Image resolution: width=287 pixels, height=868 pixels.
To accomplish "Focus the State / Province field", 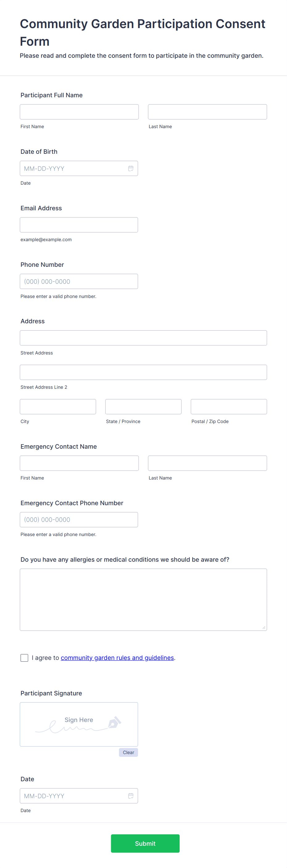I will (x=143, y=407).
